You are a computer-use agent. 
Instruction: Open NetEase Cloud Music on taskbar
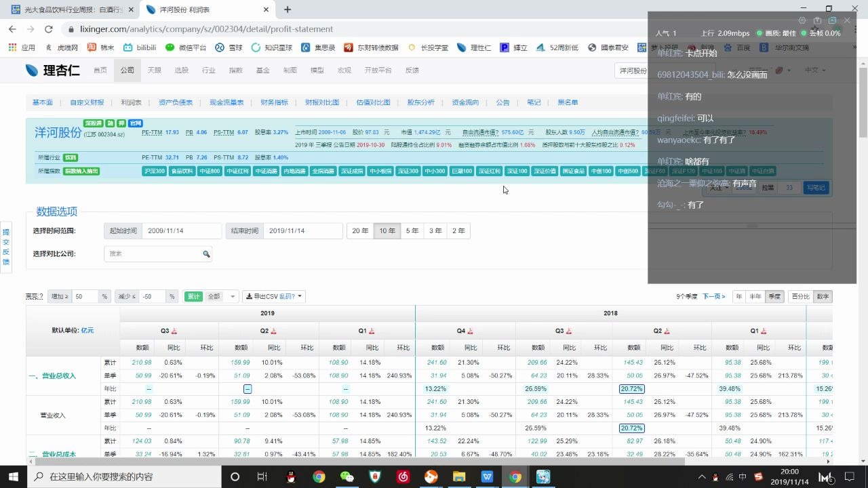click(403, 476)
